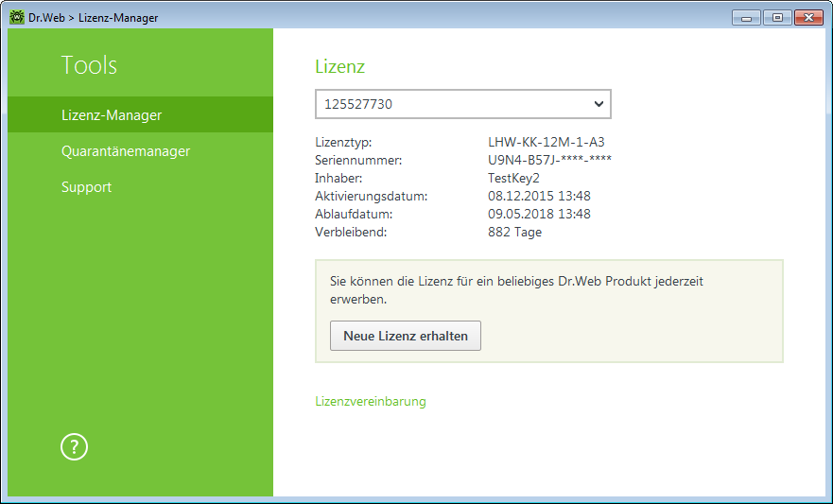Expand the license number 125527730 dropdown
This screenshot has height=504, width=833.
[462, 104]
